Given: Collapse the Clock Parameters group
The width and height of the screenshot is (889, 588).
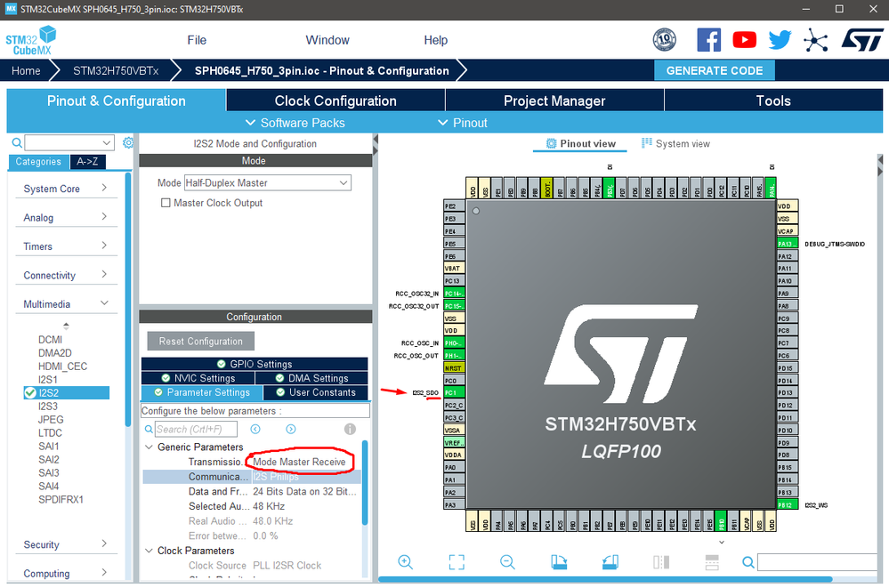Looking at the screenshot, I should click(150, 551).
